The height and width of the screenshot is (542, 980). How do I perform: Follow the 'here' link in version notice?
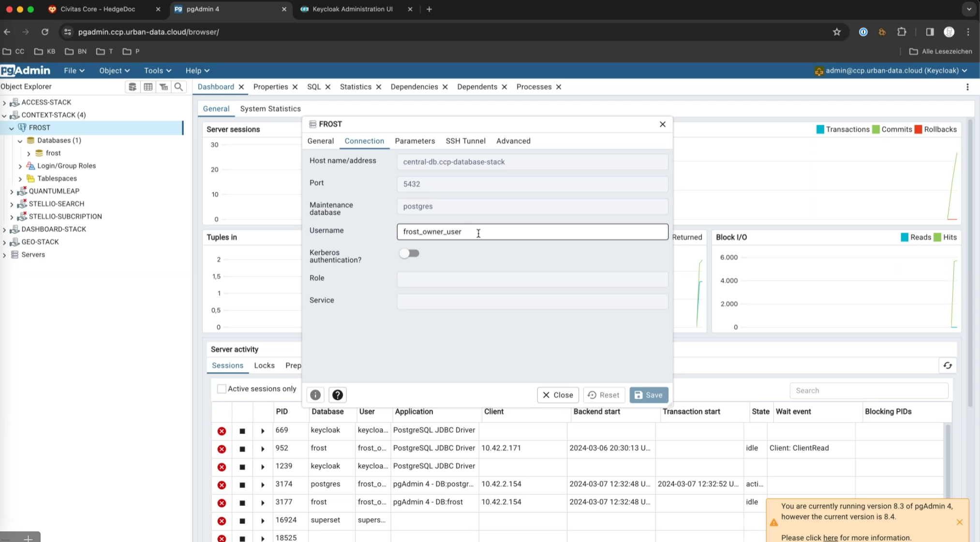pos(830,538)
